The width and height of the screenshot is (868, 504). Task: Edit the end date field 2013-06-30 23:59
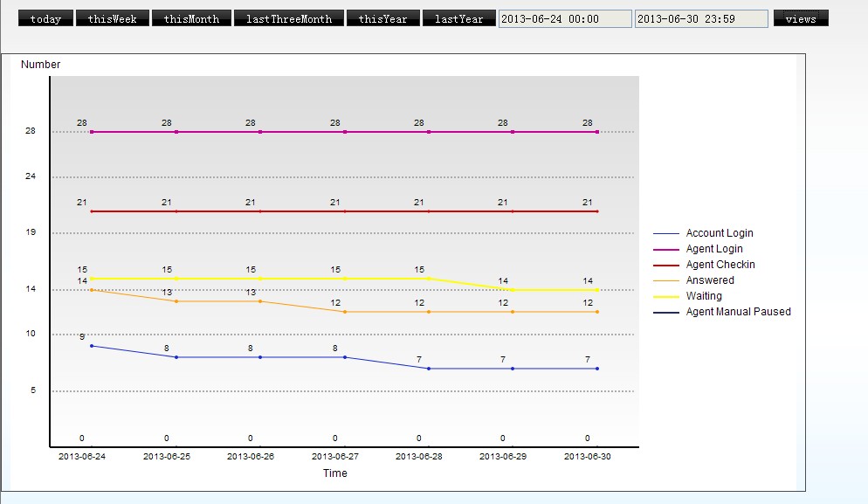(x=700, y=18)
